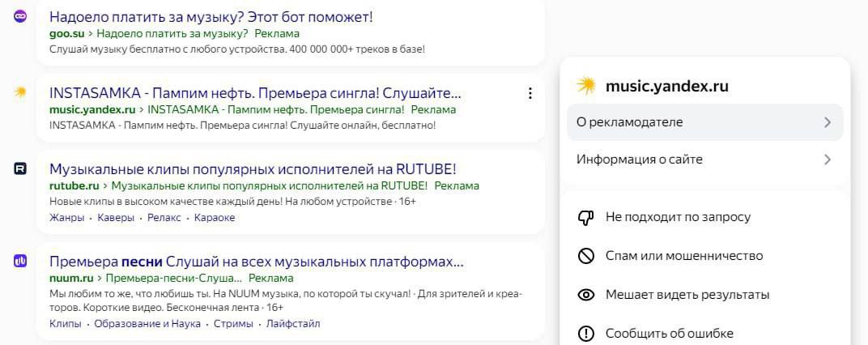Choose 'Спам или мошенничество' menu entry

pos(684,256)
